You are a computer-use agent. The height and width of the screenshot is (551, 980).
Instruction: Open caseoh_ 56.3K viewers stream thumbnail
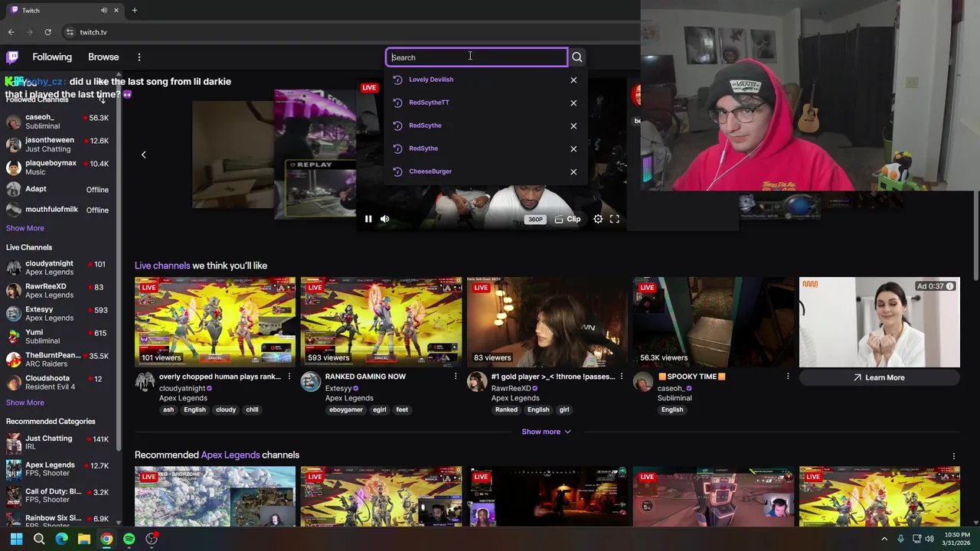(714, 322)
